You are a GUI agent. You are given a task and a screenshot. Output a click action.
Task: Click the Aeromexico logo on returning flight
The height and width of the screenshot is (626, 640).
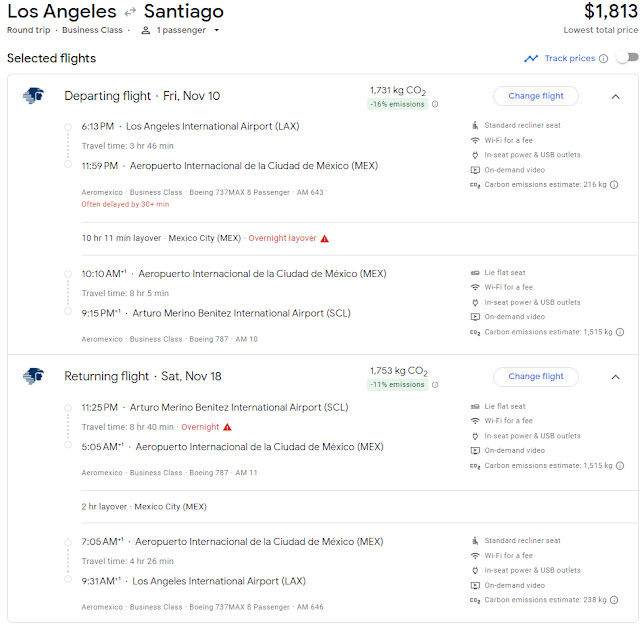pos(33,377)
